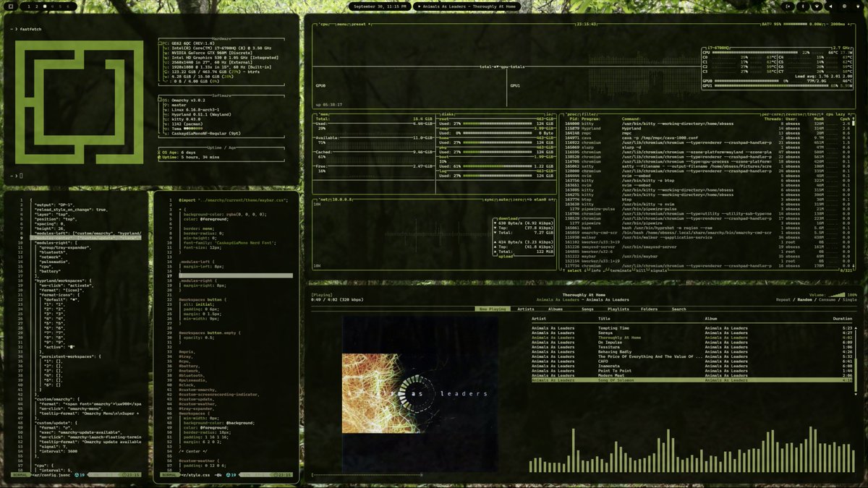Screen dimensions: 868x488
Task: Open the 'Artists' tab in rmpc
Action: pos(526,309)
